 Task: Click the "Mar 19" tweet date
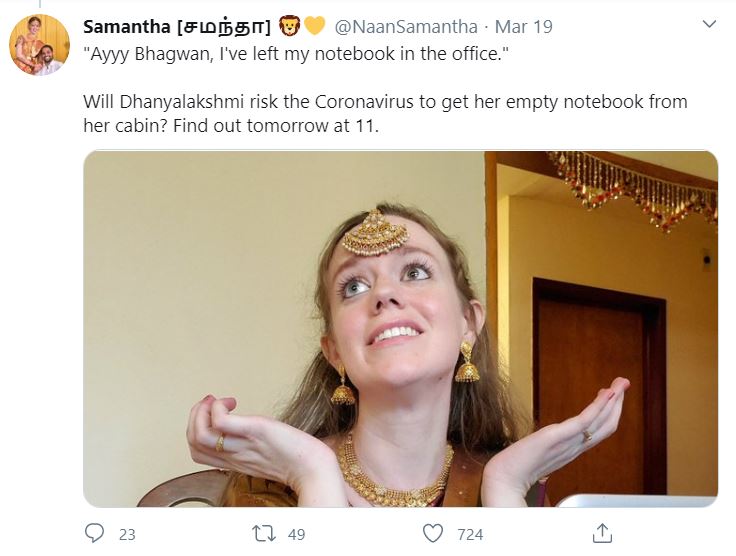coord(523,26)
